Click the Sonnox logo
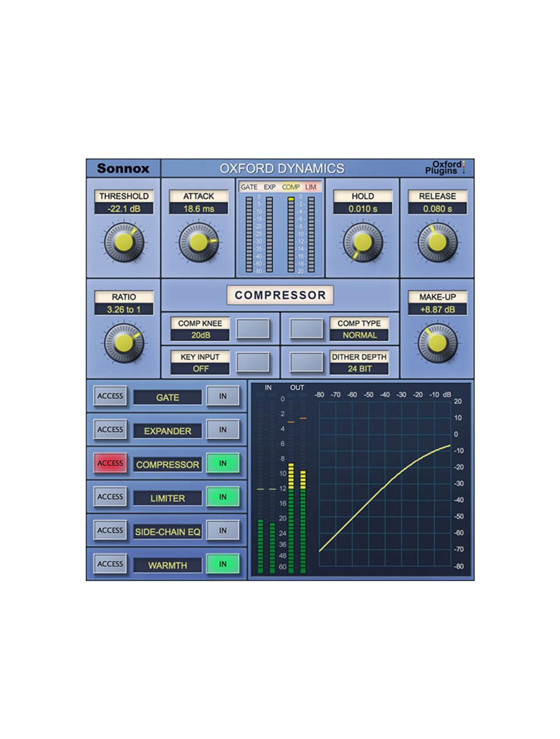Screen dimensions: 560x739 124,167
